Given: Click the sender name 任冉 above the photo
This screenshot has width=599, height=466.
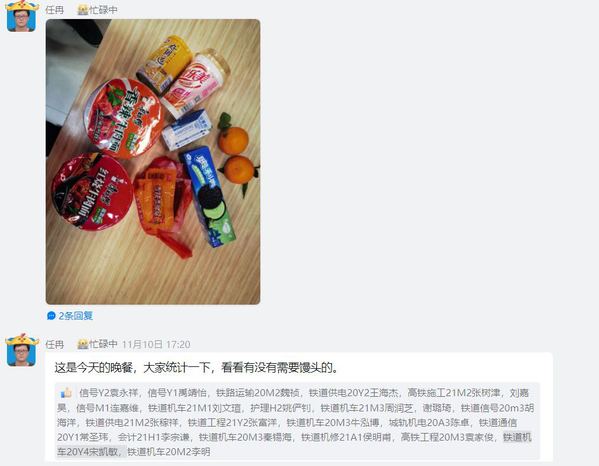Looking at the screenshot, I should coord(55,10).
